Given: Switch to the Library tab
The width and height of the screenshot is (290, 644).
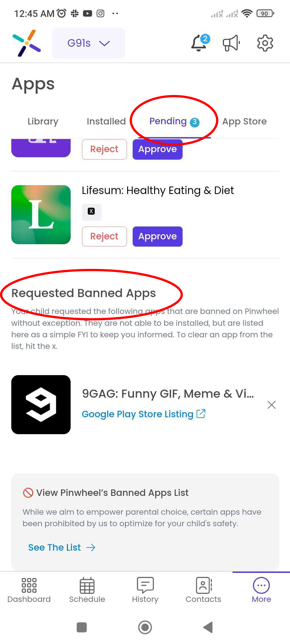Looking at the screenshot, I should point(43,121).
